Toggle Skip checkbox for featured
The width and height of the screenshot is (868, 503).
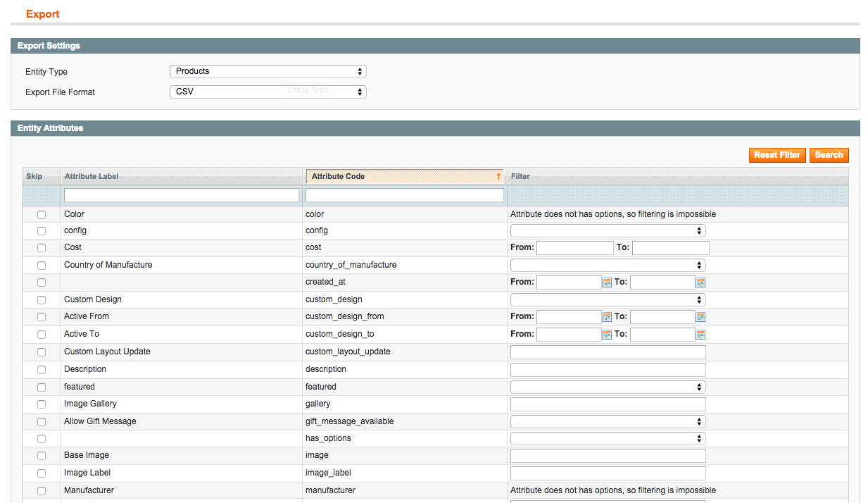coord(42,387)
